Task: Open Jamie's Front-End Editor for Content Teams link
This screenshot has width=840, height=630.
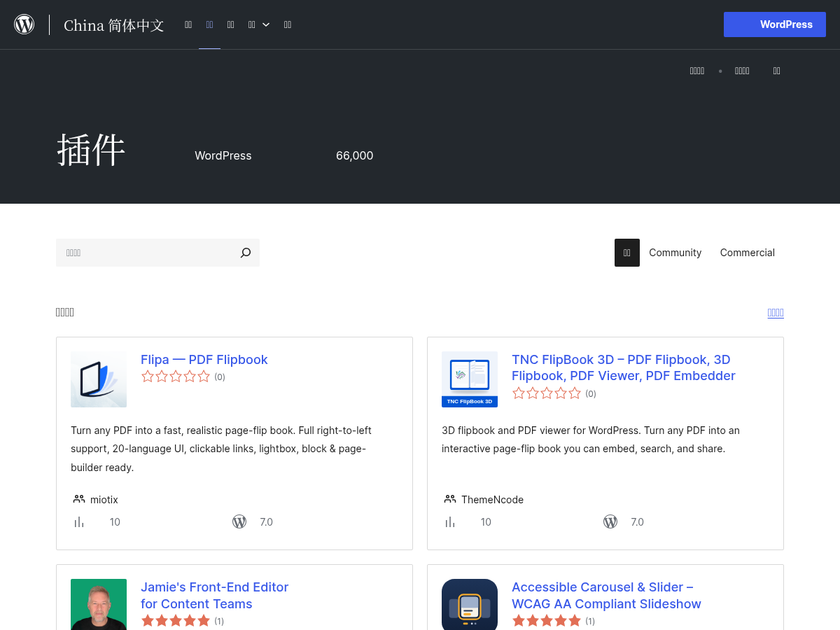Action: (214, 596)
